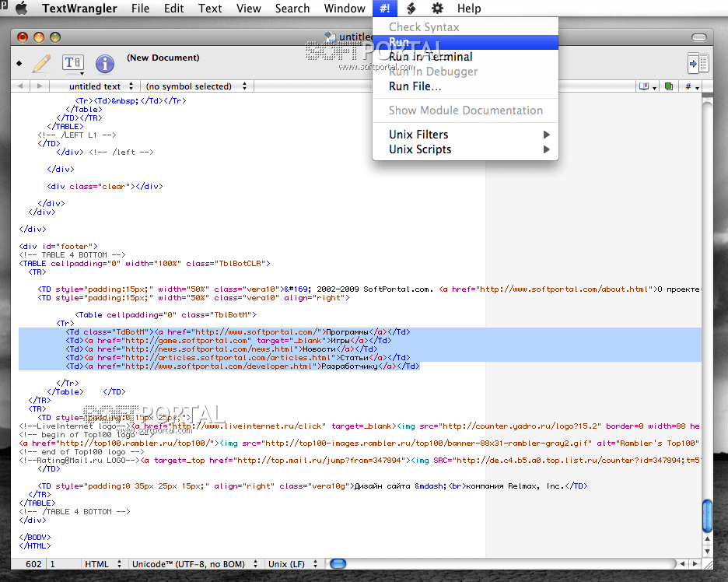Open the Search menu
The width and height of the screenshot is (728, 582).
pos(292,9)
